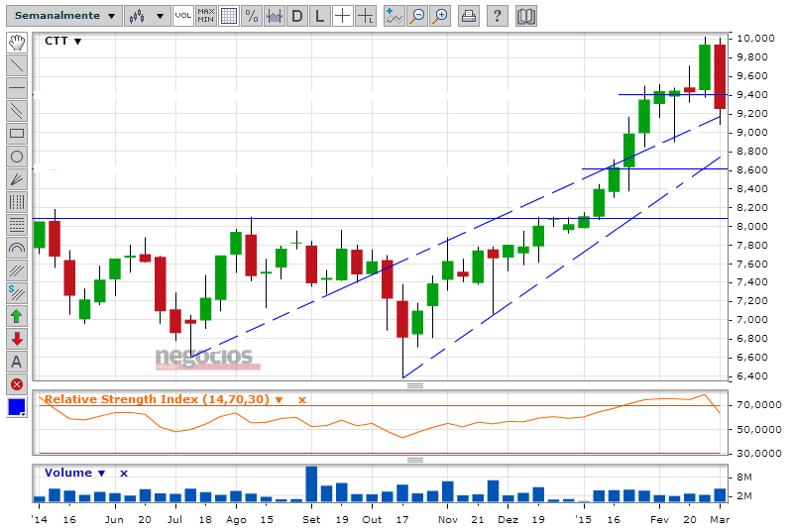Click the red delete drawings button

(17, 384)
